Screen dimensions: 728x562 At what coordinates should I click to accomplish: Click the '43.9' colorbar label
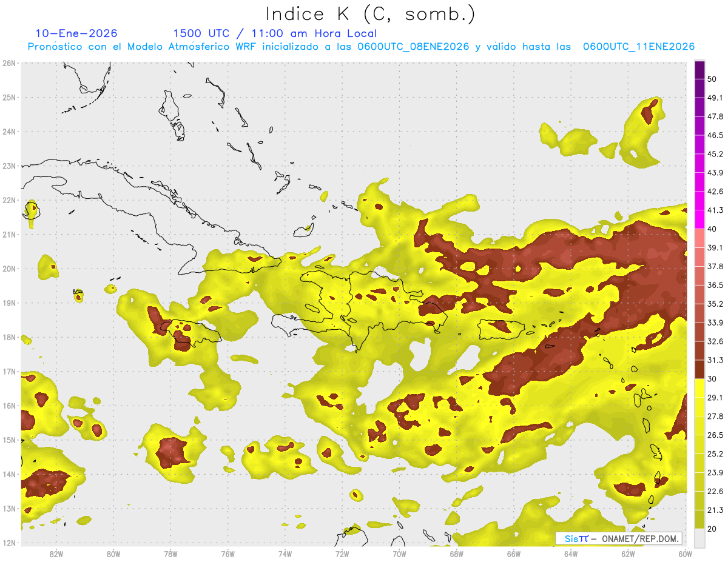(x=715, y=173)
